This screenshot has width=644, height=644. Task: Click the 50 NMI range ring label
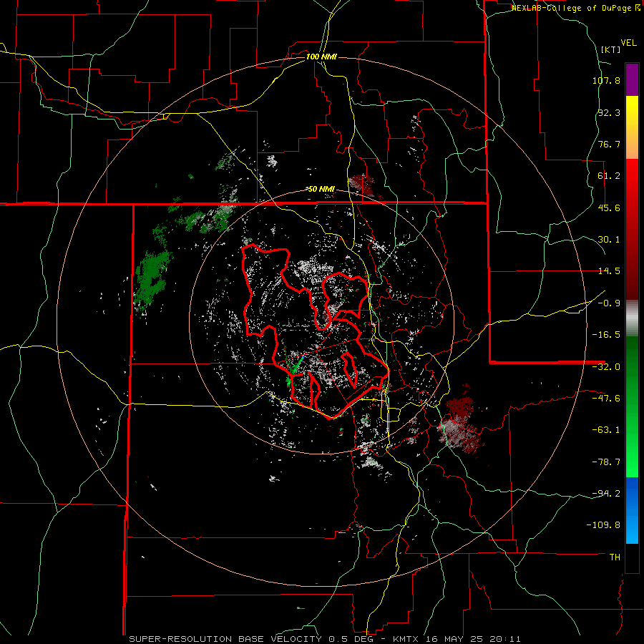pyautogui.click(x=321, y=190)
